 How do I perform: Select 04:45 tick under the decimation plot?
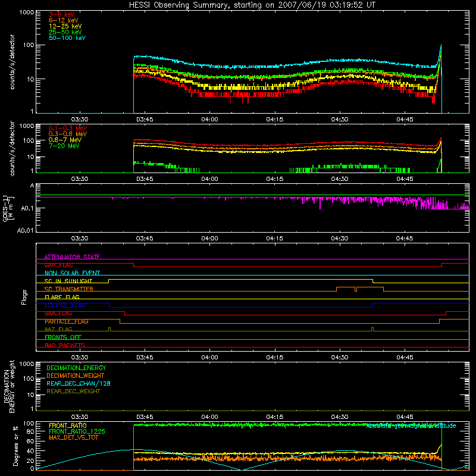tap(405, 417)
